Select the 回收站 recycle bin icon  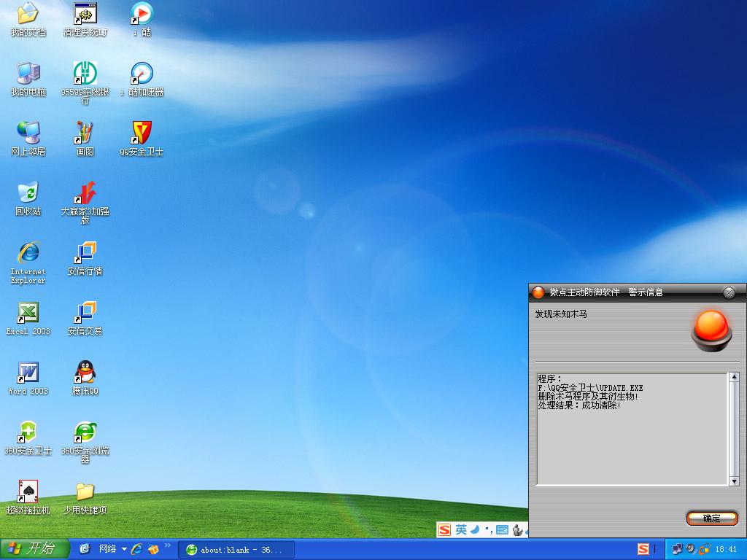click(28, 199)
